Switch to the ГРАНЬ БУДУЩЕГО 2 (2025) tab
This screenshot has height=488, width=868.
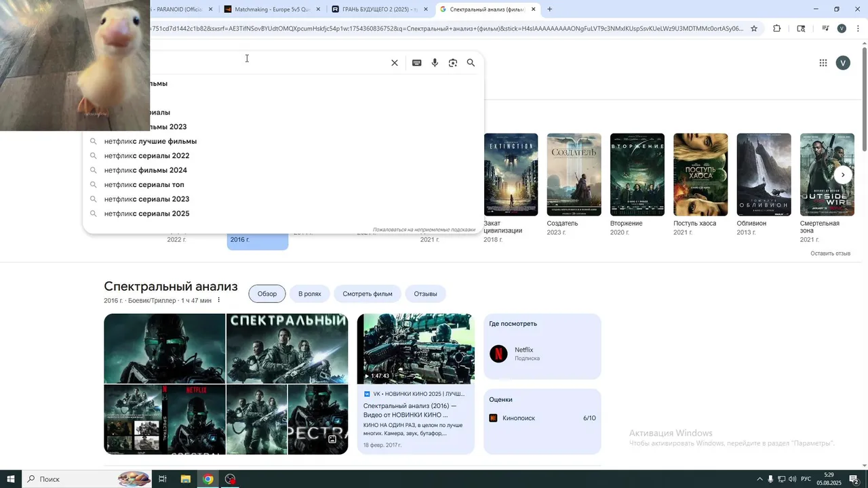coord(380,9)
